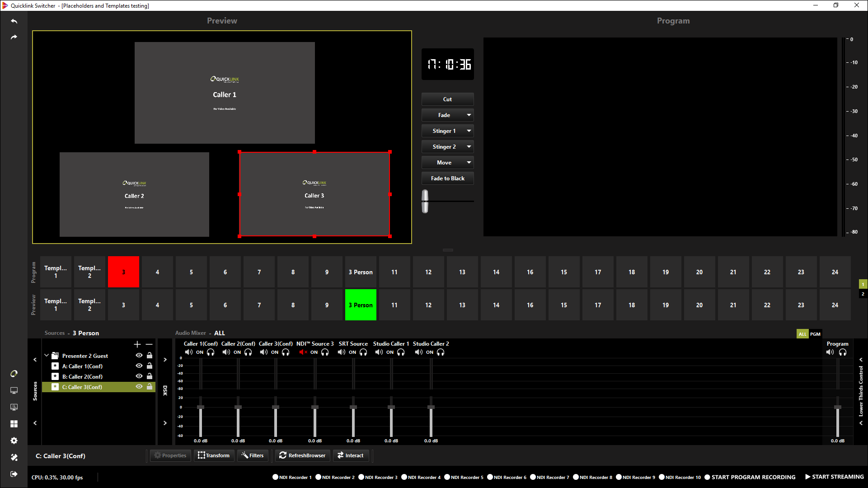Switch audio mixer to PGM tab

815,334
